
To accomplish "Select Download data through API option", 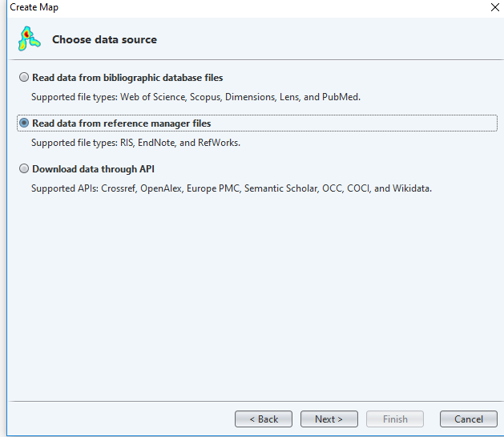I will pos(24,169).
